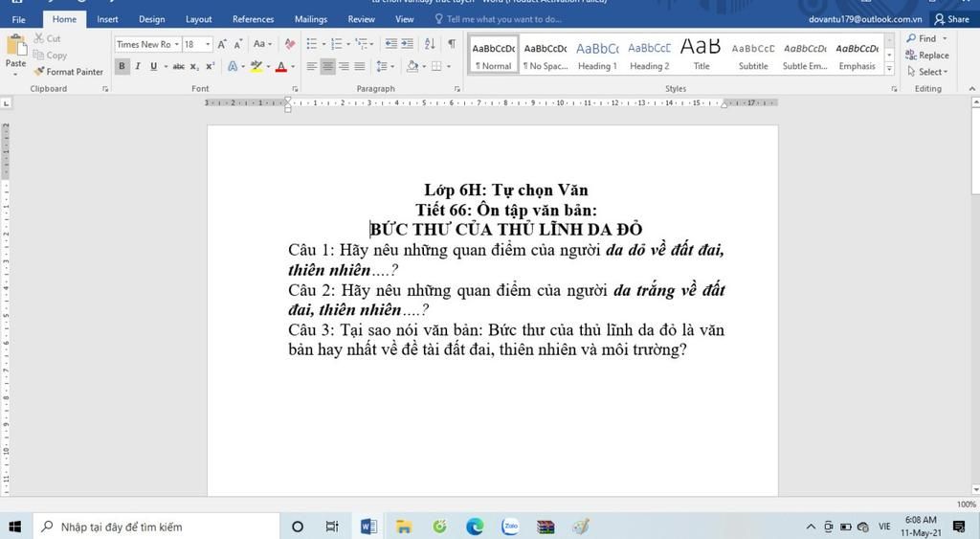Align text to the left
The height and width of the screenshot is (539, 980).
312,66
